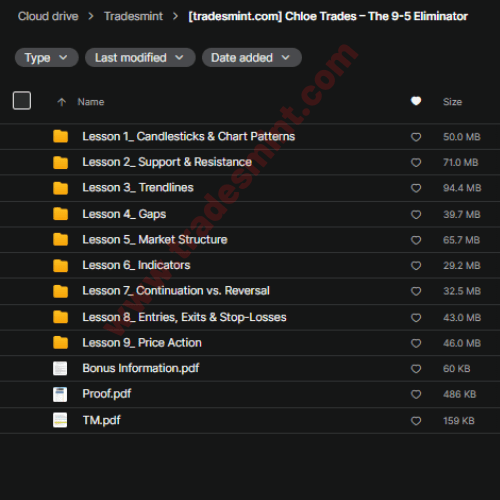Sort the list by the Size column
Viewport: 500px width, 500px height.
(452, 102)
